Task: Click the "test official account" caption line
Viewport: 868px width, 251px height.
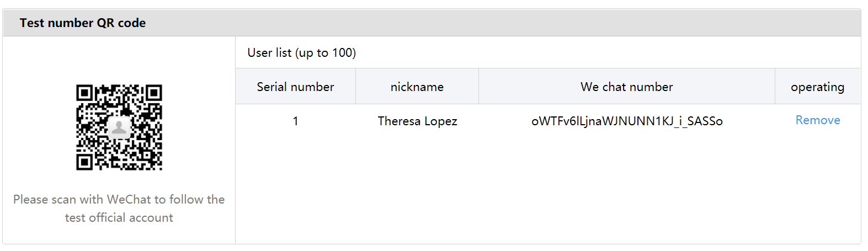Action: click(119, 218)
